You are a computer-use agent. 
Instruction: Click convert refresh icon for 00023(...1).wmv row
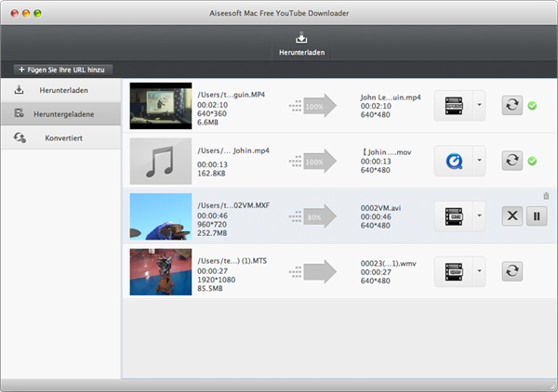tap(512, 271)
